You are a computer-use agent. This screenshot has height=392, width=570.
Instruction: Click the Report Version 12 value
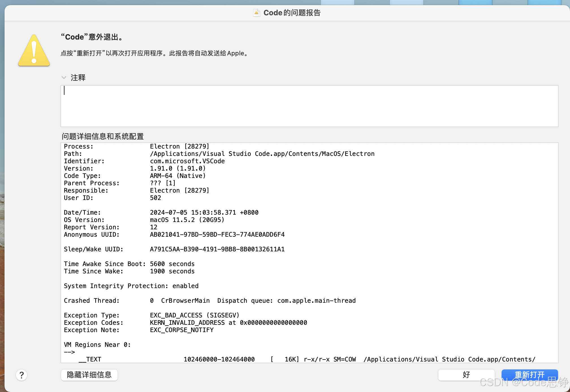point(154,227)
